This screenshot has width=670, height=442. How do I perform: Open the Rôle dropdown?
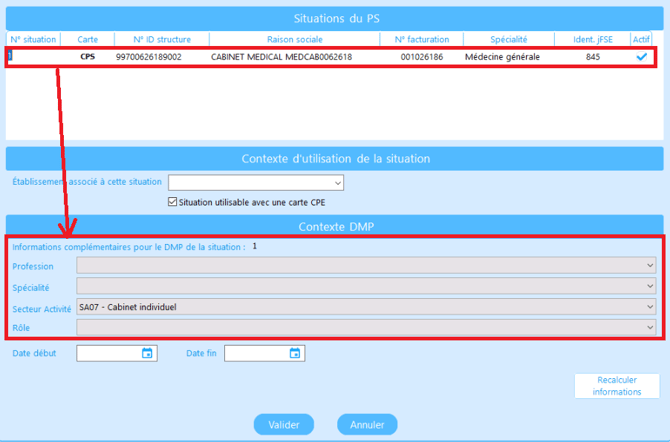click(x=651, y=327)
